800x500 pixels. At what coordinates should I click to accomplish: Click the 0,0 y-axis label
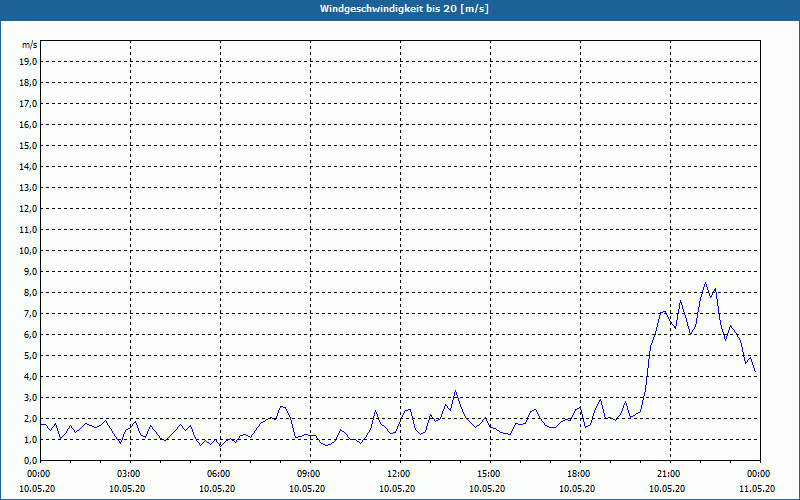point(30,460)
